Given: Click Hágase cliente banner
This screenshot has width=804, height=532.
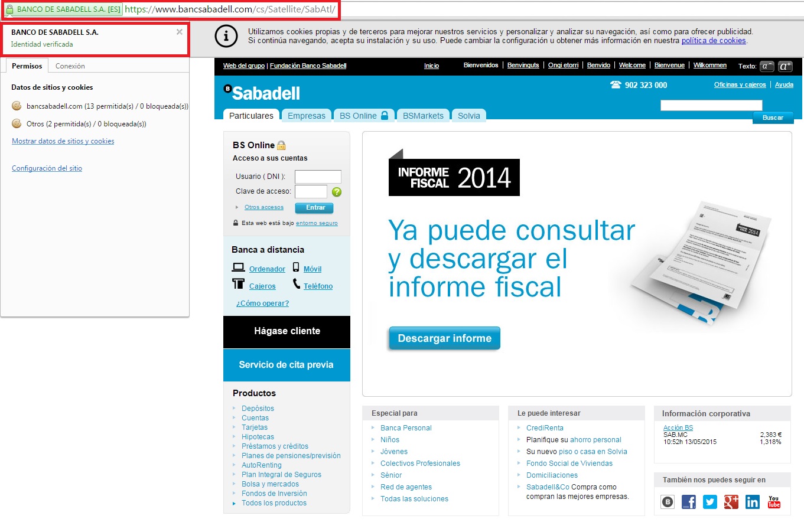Looking at the screenshot, I should [x=287, y=332].
